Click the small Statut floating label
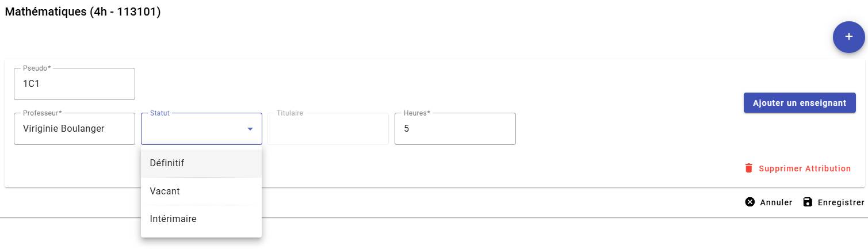Viewport: 868px width, 249px height. (x=159, y=113)
